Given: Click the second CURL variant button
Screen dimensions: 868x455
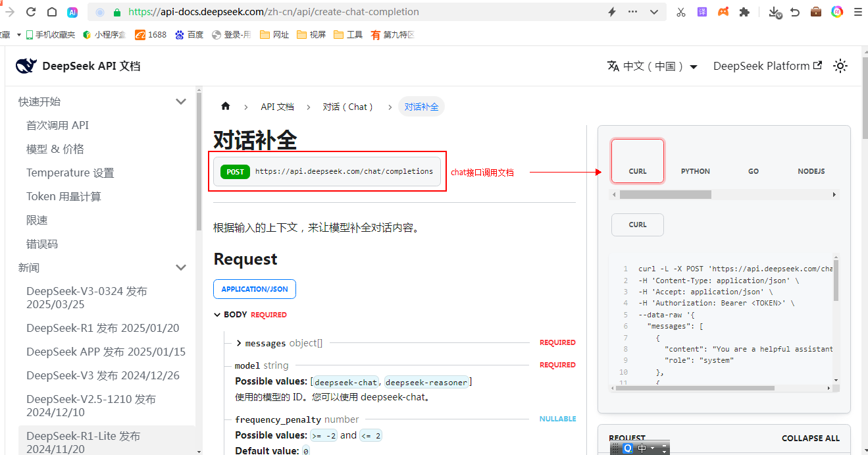Looking at the screenshot, I should [638, 225].
